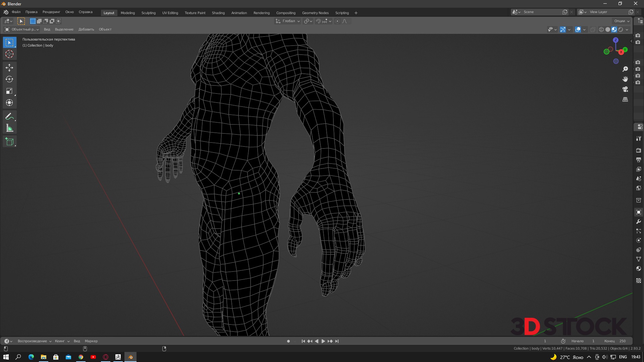This screenshot has width=644, height=362.
Task: Expand the Опции options dropdown
Action: (622, 21)
